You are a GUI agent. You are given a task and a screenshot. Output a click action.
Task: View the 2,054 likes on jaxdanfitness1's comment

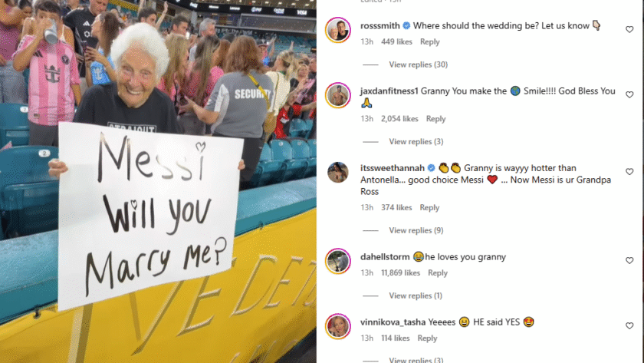coord(399,119)
